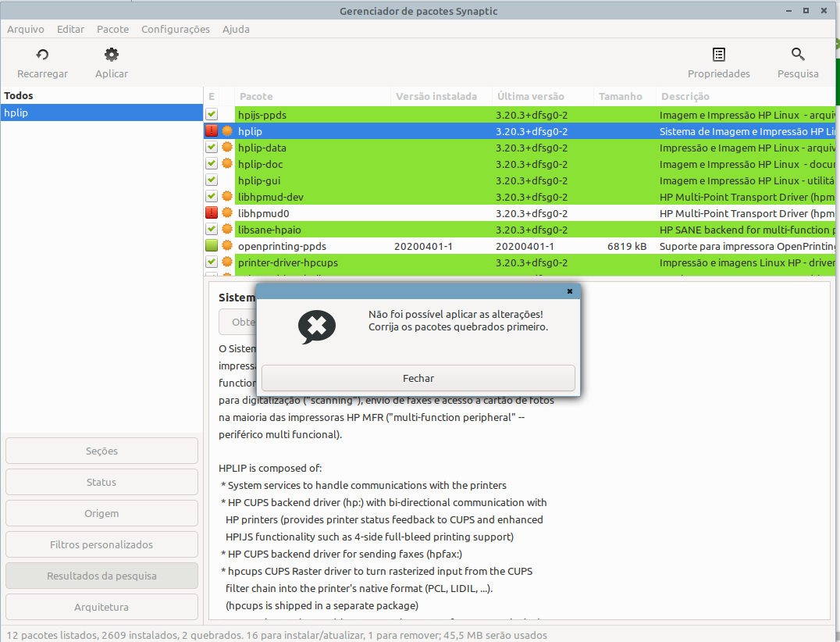Apply changes with the Aplicar gear icon

pos(112,55)
